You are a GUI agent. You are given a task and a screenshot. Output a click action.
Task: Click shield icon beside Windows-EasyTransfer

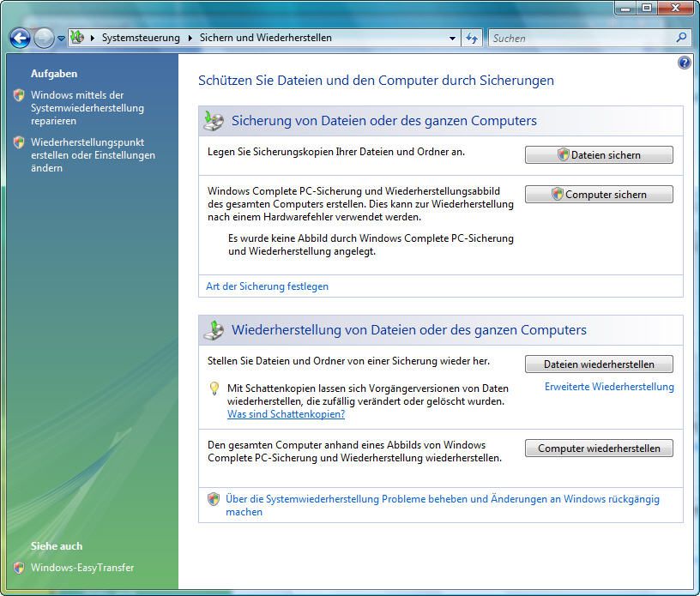(x=19, y=568)
